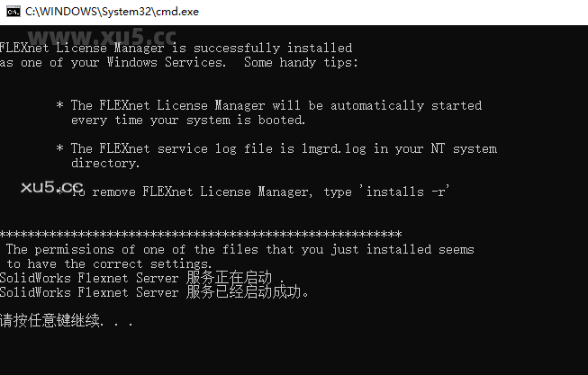Click the '请按任意键继续. . .' prompt
The image size is (588, 375).
pyautogui.click(x=66, y=321)
